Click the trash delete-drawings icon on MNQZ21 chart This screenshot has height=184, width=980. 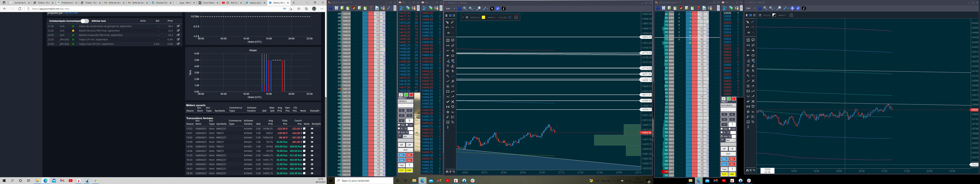[x=450, y=172]
